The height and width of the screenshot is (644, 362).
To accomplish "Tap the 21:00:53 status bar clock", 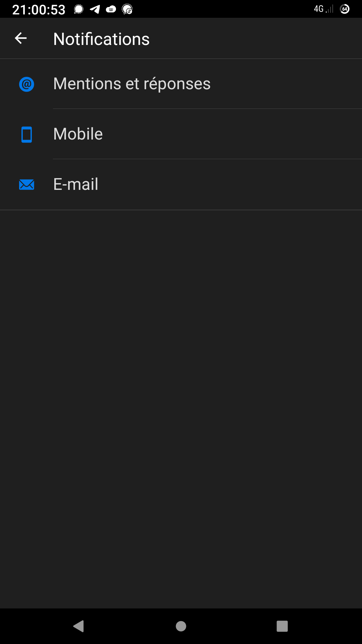I will (x=39, y=9).
